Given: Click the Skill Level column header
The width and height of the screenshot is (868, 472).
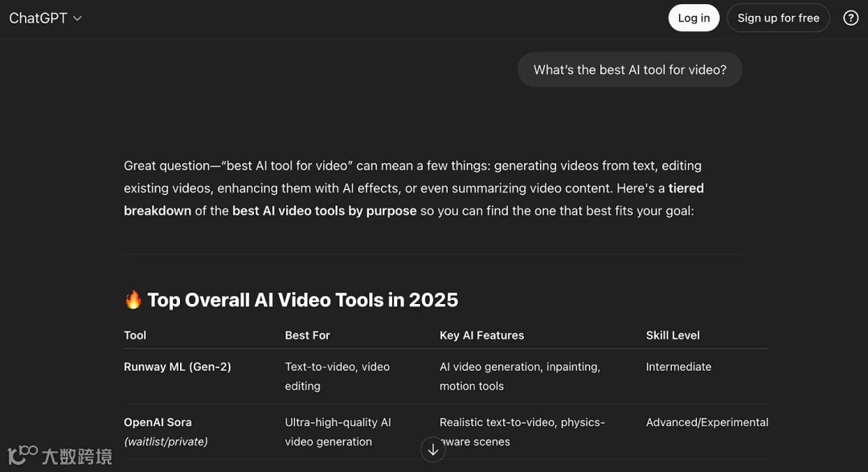Looking at the screenshot, I should tap(673, 335).
